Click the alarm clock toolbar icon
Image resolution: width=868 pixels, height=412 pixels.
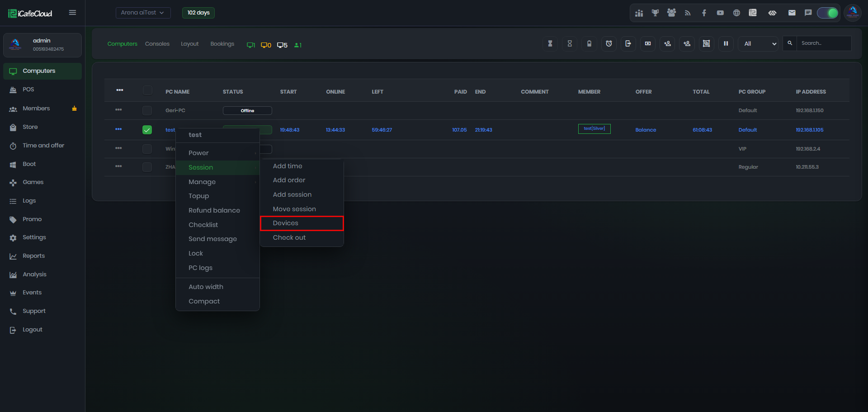point(609,43)
